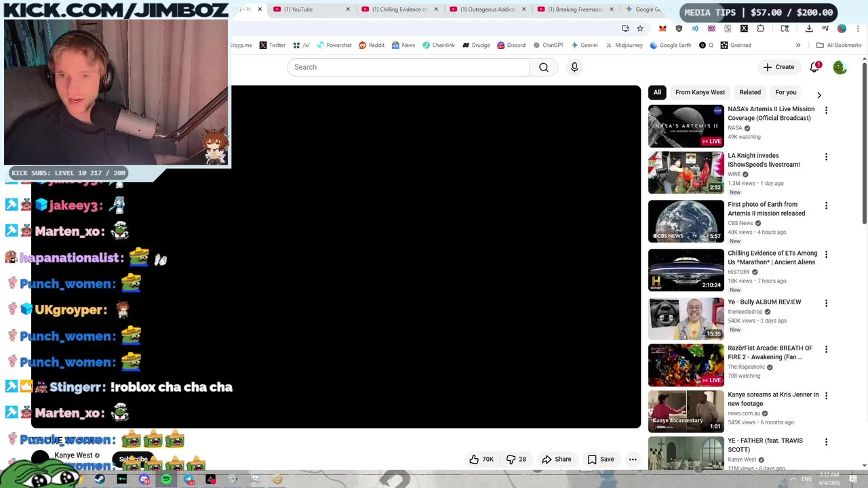Open options for NASA's Artemis II video
Screen dimensions: 868x488
click(826, 110)
